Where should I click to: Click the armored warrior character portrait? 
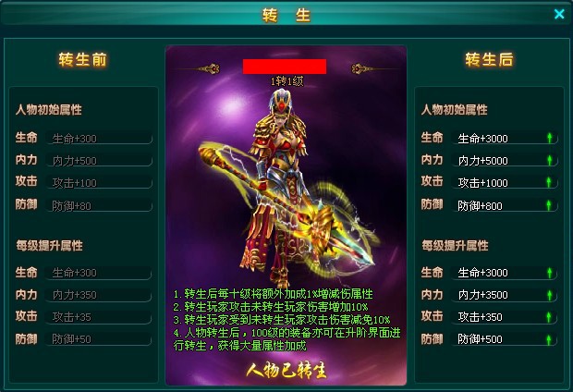[286, 189]
